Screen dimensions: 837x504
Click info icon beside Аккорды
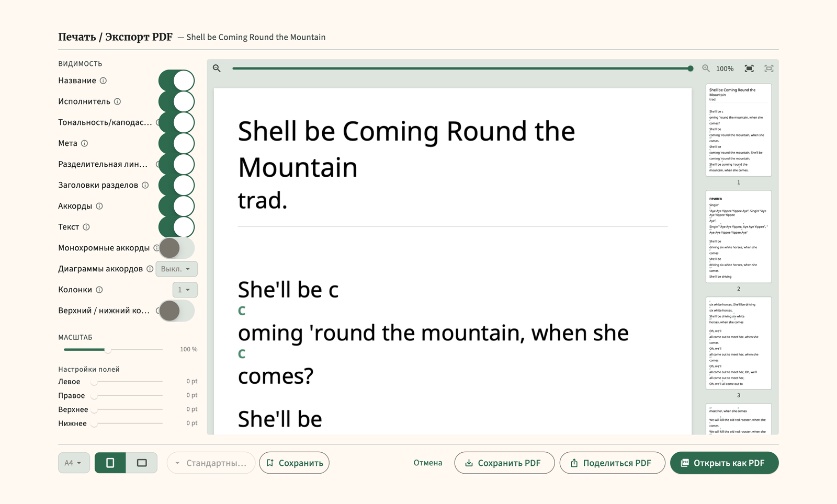[x=99, y=206]
